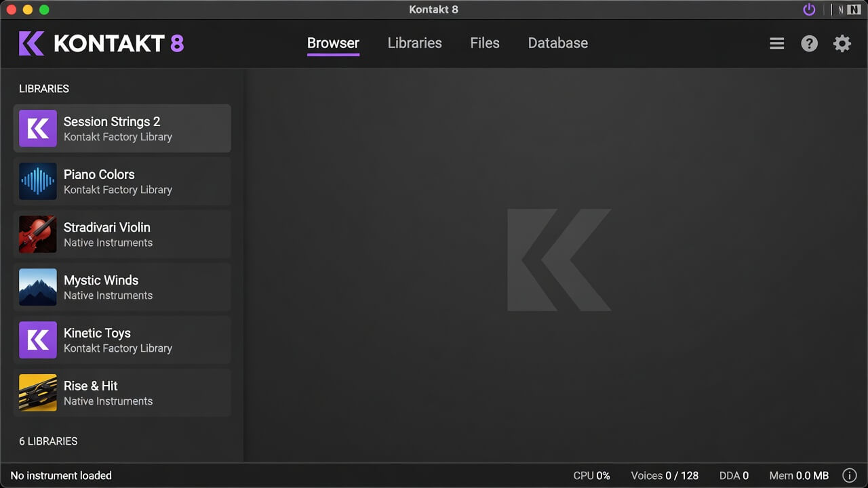This screenshot has height=488, width=868.
Task: Click Mystic Winds mountain thumbnail
Action: click(38, 287)
